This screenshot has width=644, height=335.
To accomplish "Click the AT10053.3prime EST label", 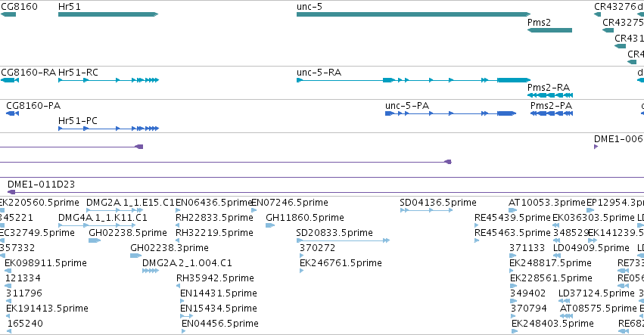I will click(546, 203).
